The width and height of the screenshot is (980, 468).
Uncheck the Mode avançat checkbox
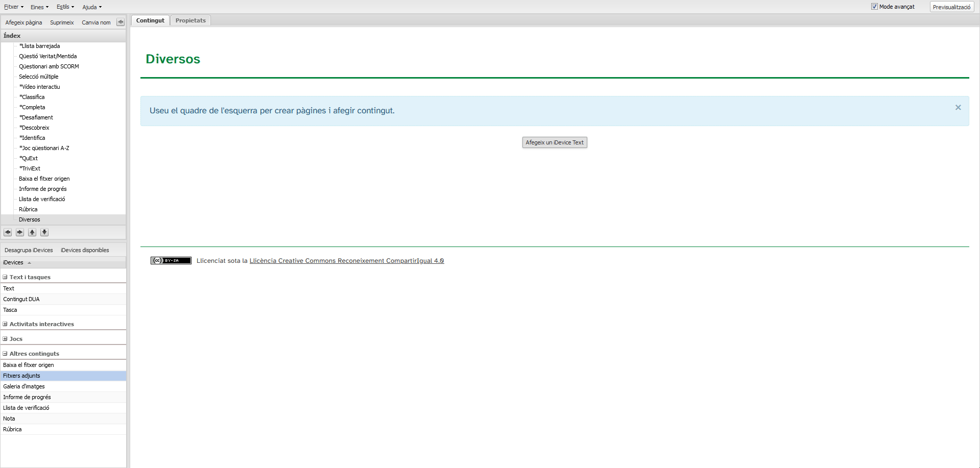[874, 7]
